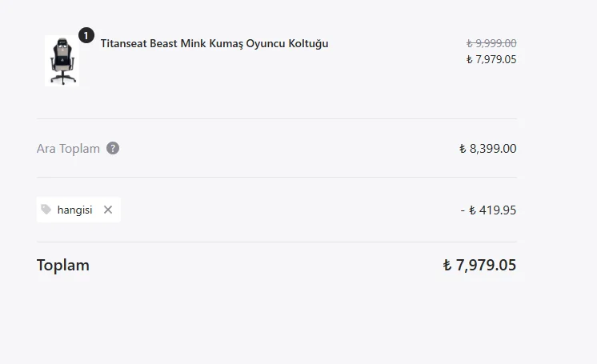Click the bold Toplam label
The width and height of the screenshot is (597, 364).
[63, 265]
